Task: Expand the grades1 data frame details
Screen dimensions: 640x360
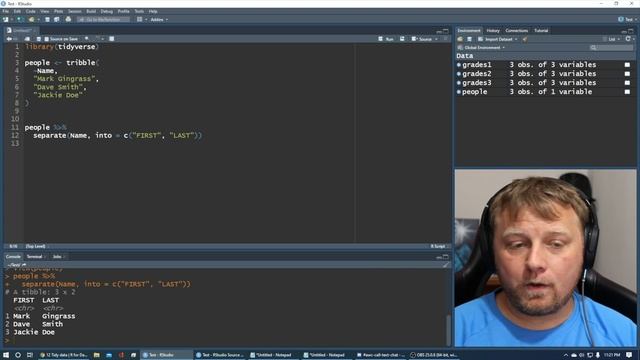Action: pyautogui.click(x=459, y=65)
